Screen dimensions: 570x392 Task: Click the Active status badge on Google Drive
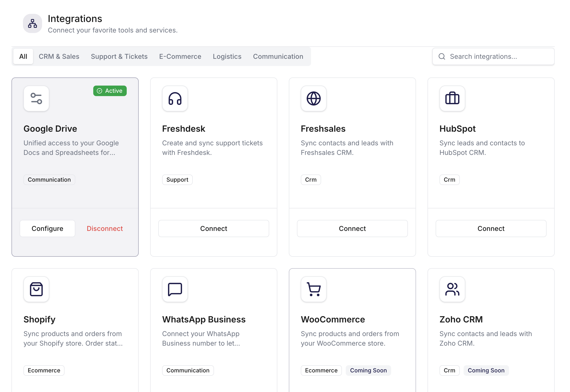110,91
